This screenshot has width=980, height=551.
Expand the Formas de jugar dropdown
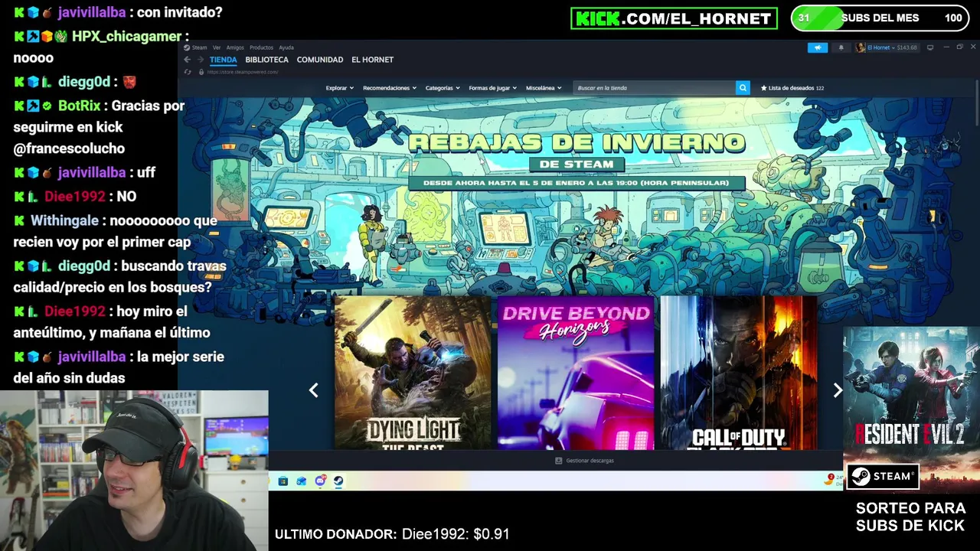coord(492,88)
